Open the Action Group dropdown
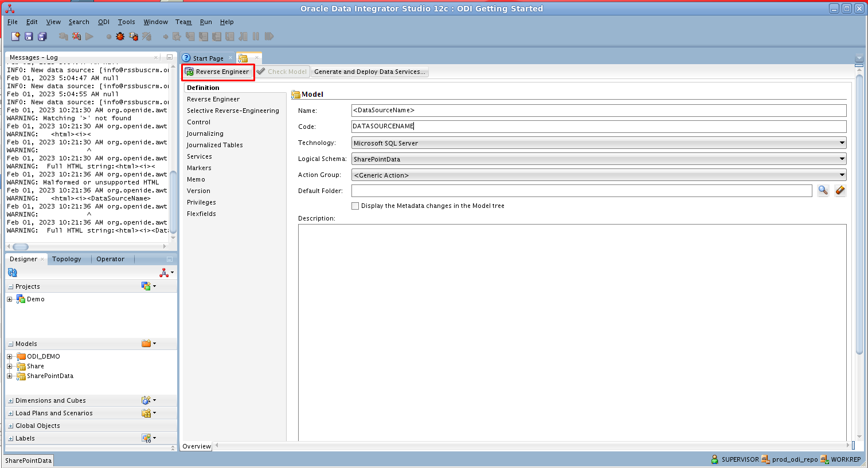 (599, 175)
